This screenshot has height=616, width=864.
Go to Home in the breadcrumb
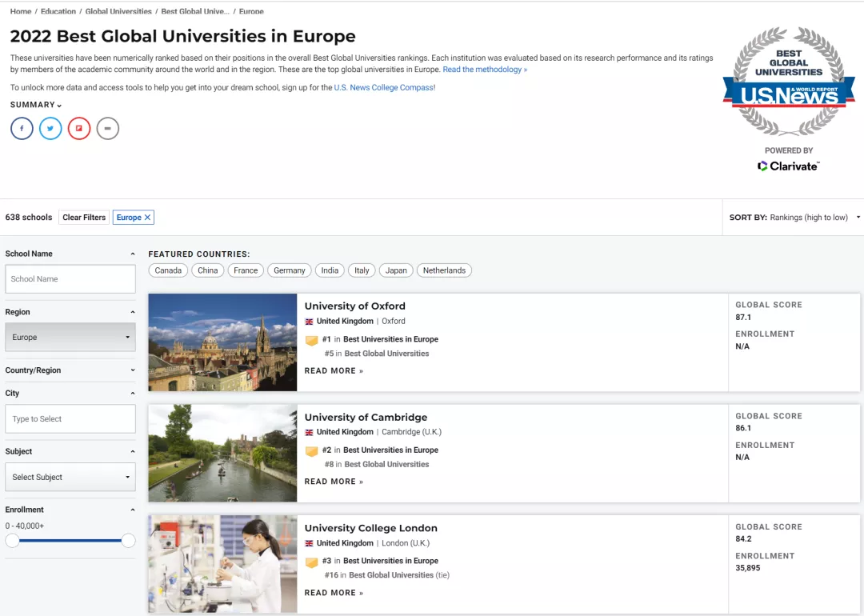point(20,11)
